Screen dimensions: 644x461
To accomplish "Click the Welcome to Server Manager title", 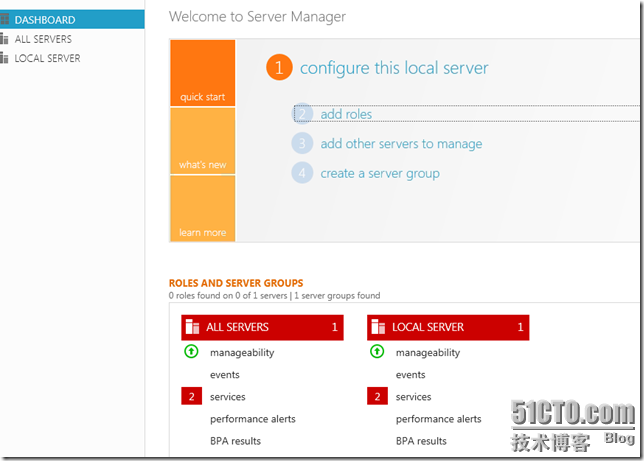I will 257,16.
